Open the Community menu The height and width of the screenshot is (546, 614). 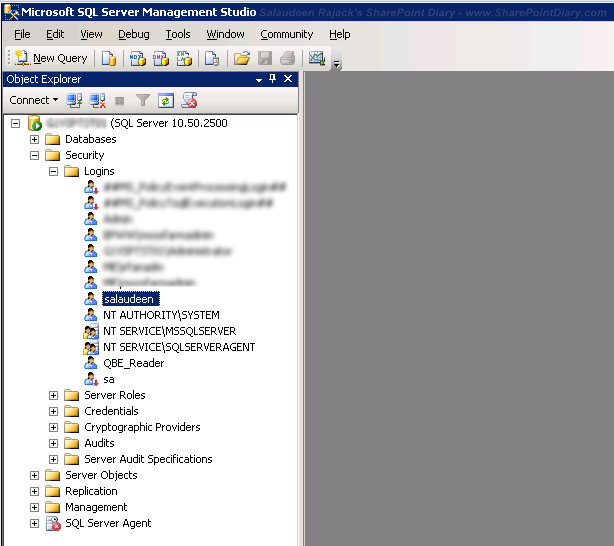[x=287, y=34]
